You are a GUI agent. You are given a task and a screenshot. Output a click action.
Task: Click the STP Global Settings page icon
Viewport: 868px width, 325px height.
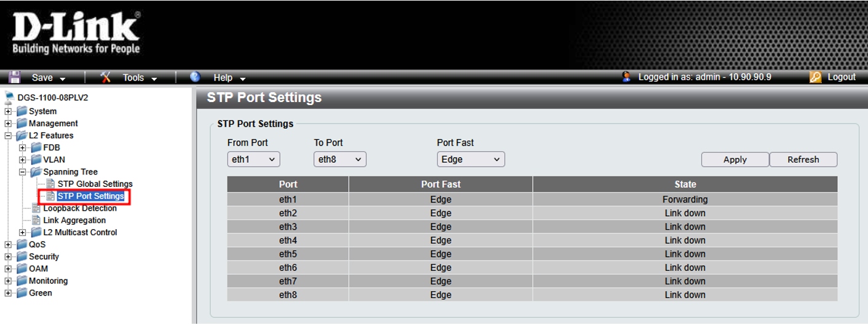[x=50, y=184]
